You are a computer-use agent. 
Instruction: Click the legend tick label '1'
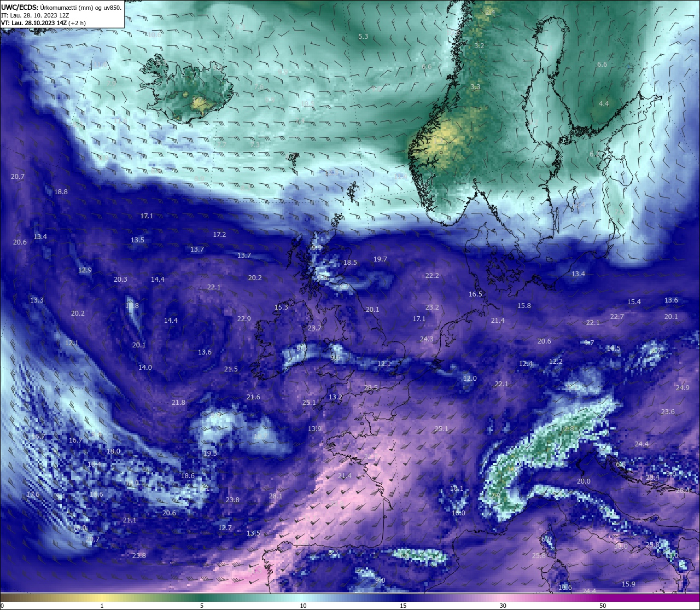[102, 606]
